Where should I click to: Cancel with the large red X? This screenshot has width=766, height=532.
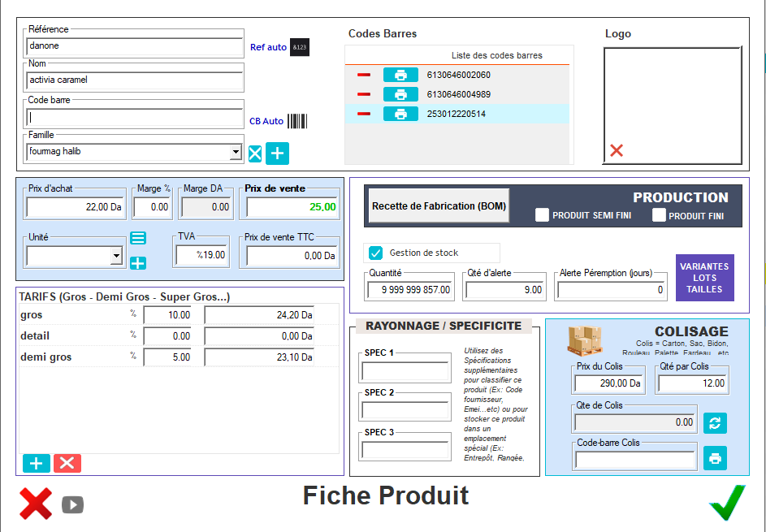point(36,504)
